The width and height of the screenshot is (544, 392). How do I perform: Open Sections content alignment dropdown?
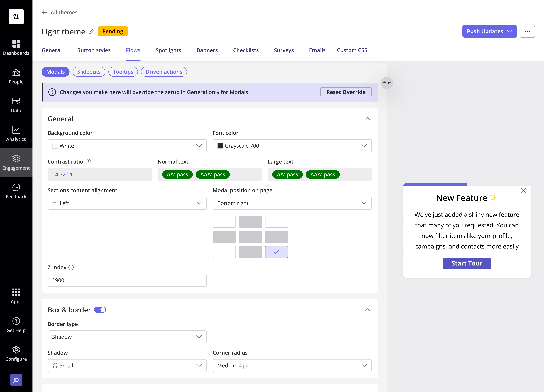pos(127,203)
